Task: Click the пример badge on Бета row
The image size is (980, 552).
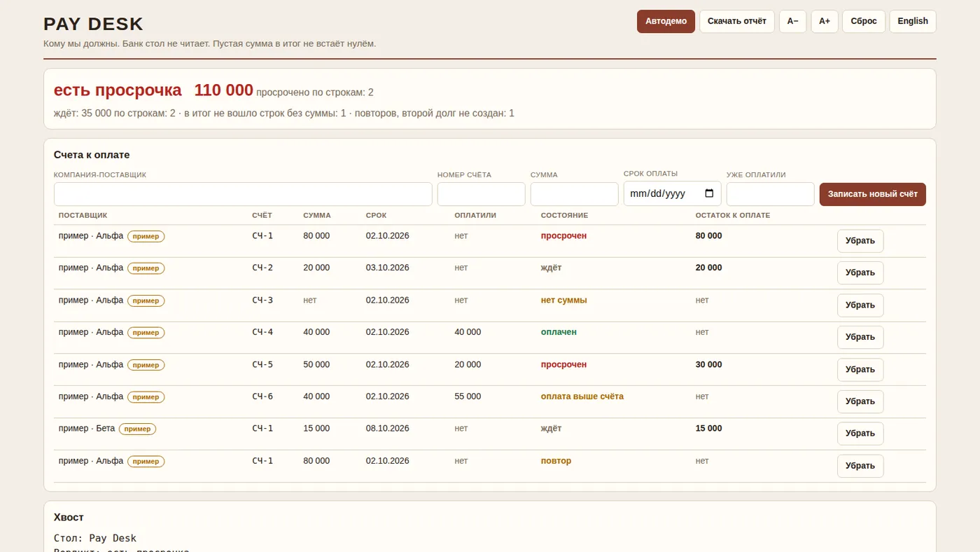Action: tap(137, 429)
